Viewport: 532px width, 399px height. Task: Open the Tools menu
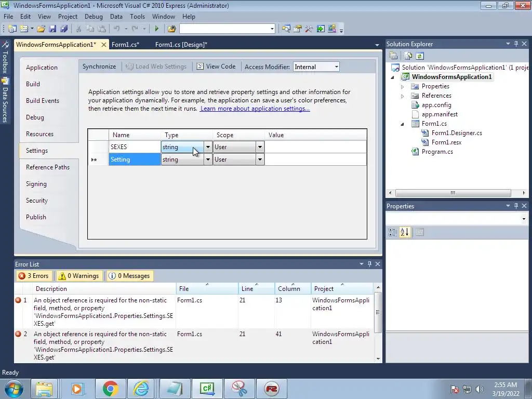[x=137, y=16]
